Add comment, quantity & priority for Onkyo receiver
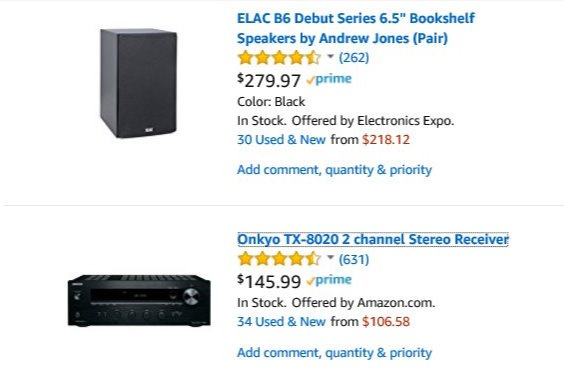This screenshot has height=378, width=564. click(x=335, y=353)
